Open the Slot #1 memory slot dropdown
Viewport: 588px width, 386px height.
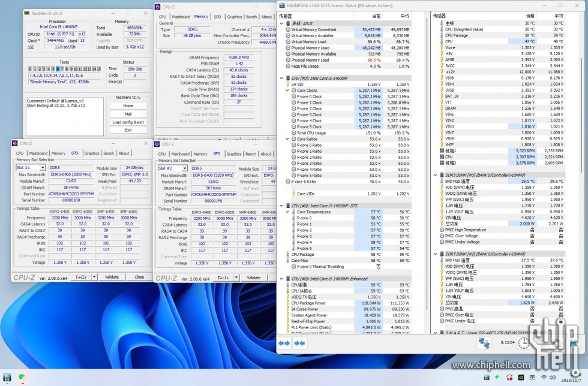(x=43, y=167)
